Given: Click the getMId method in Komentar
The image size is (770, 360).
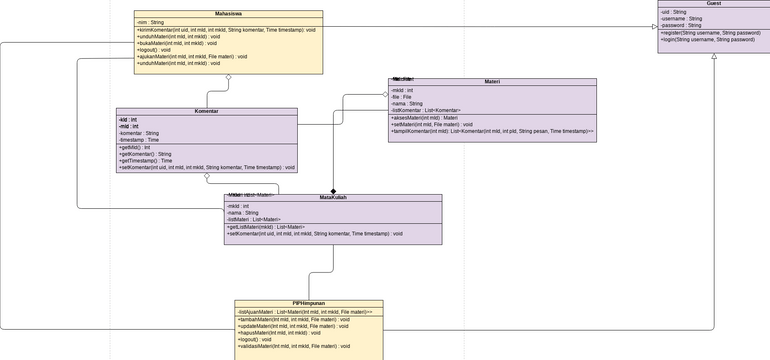Looking at the screenshot, I should click(x=134, y=147).
